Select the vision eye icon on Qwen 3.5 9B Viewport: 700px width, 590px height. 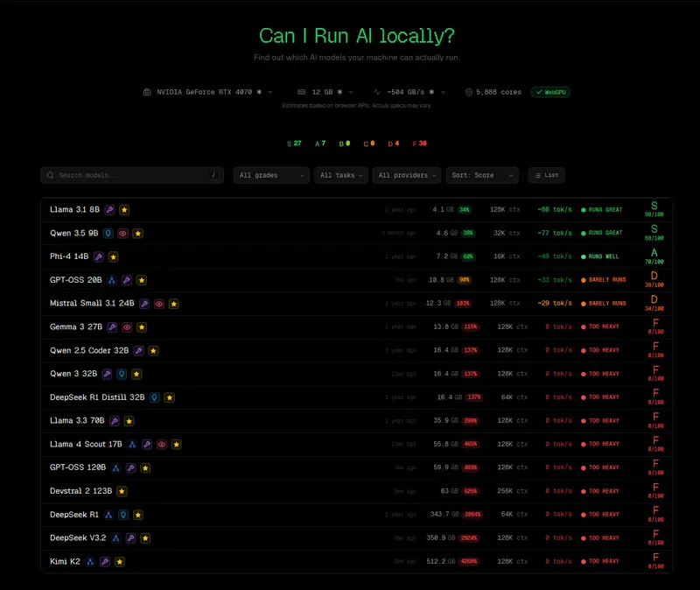tap(122, 233)
